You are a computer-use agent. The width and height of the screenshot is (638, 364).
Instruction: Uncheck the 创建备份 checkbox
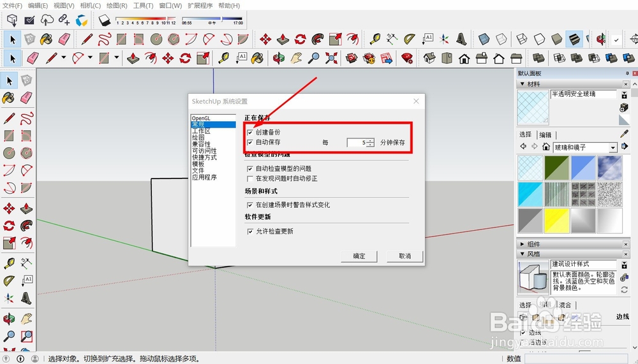[x=250, y=132]
